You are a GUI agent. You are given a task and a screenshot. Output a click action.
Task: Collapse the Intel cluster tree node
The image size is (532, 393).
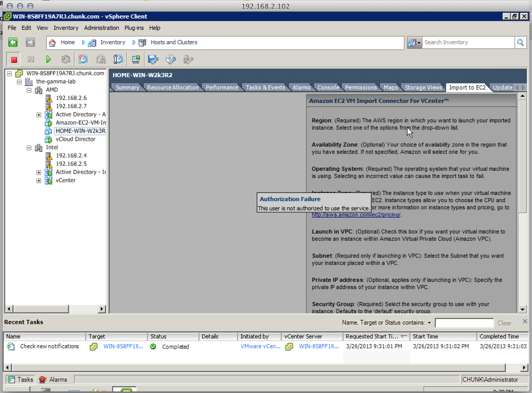click(29, 148)
